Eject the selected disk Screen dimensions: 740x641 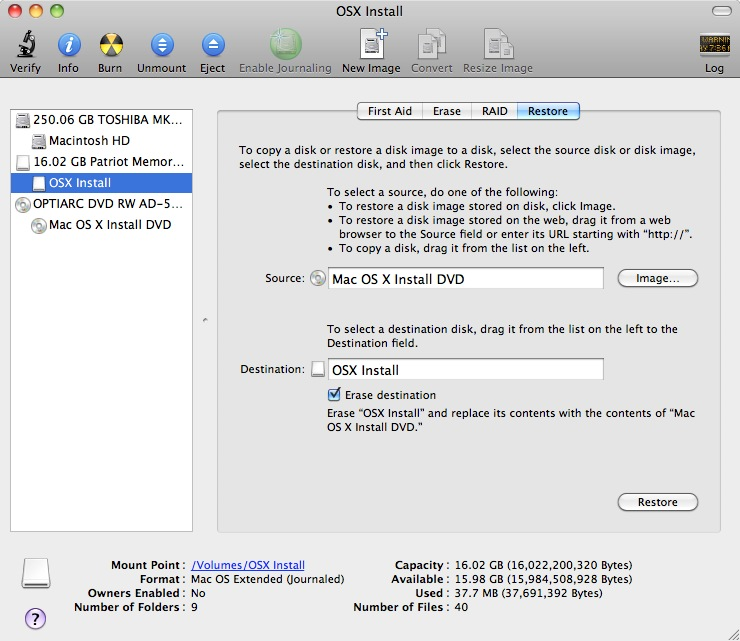[x=213, y=45]
